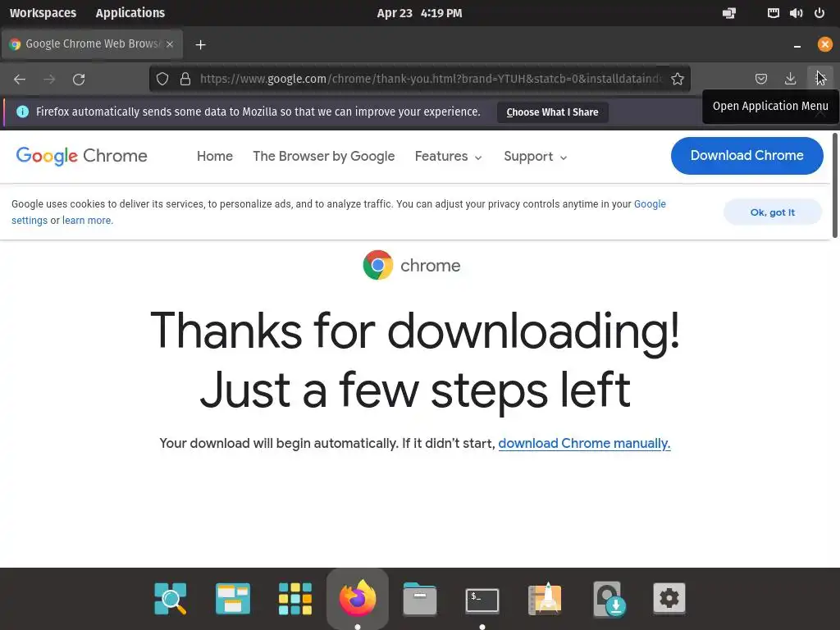Click the padlock site security icon
Image resolution: width=840 pixels, height=630 pixels.
(185, 80)
